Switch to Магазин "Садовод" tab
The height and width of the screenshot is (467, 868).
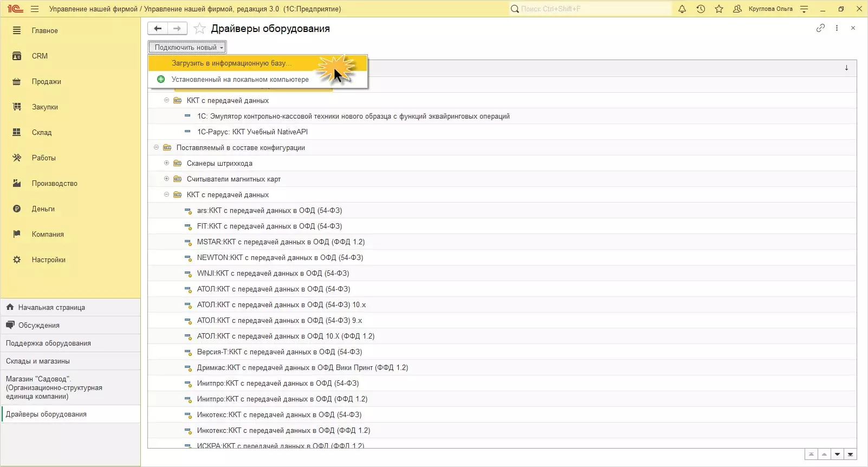(70, 387)
